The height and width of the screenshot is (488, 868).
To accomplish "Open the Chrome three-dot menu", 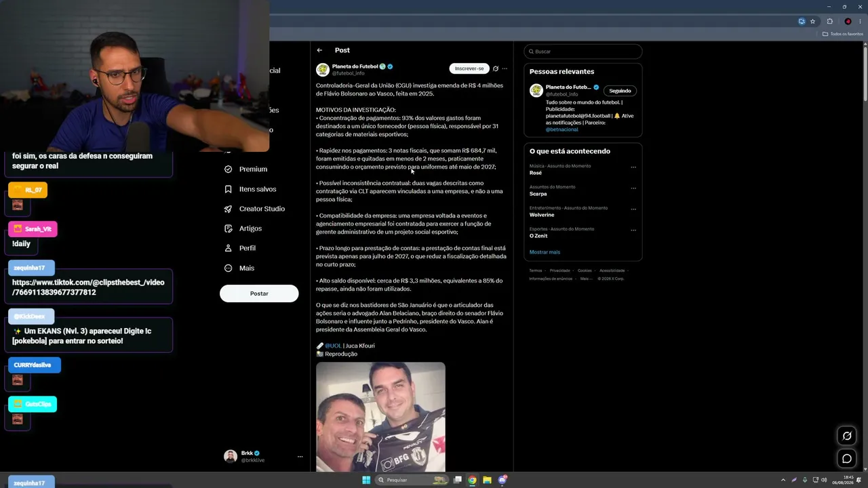I will click(x=860, y=21).
